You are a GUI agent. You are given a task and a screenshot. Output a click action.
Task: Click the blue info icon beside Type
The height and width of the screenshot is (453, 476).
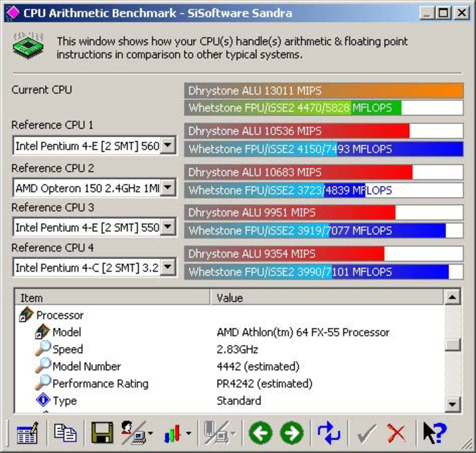click(43, 400)
